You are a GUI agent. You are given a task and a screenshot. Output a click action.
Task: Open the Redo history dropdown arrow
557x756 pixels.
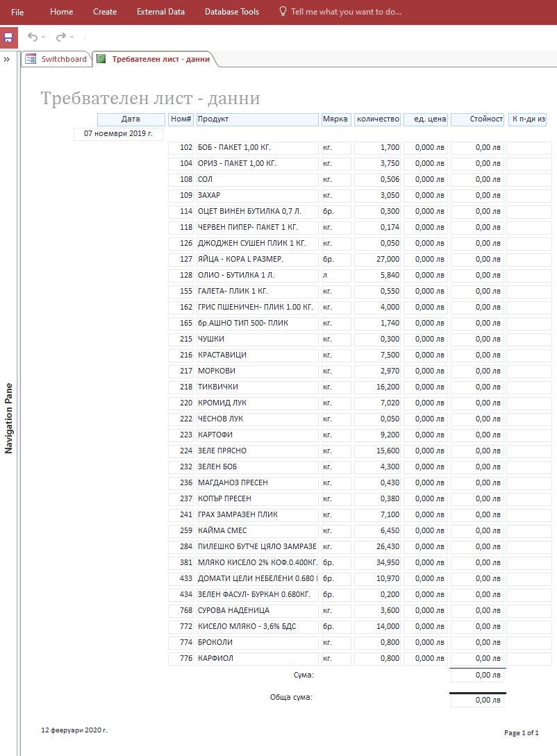(72, 37)
